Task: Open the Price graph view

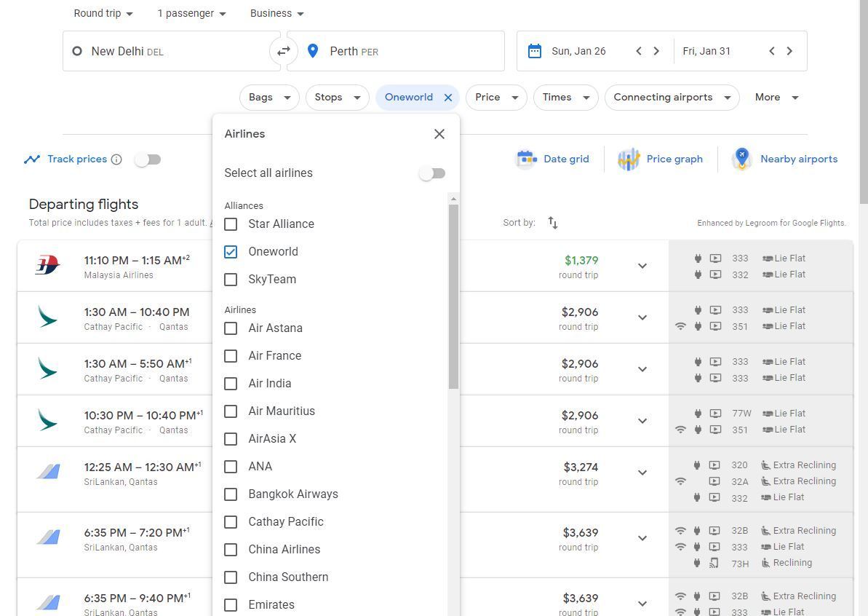Action: [x=661, y=159]
